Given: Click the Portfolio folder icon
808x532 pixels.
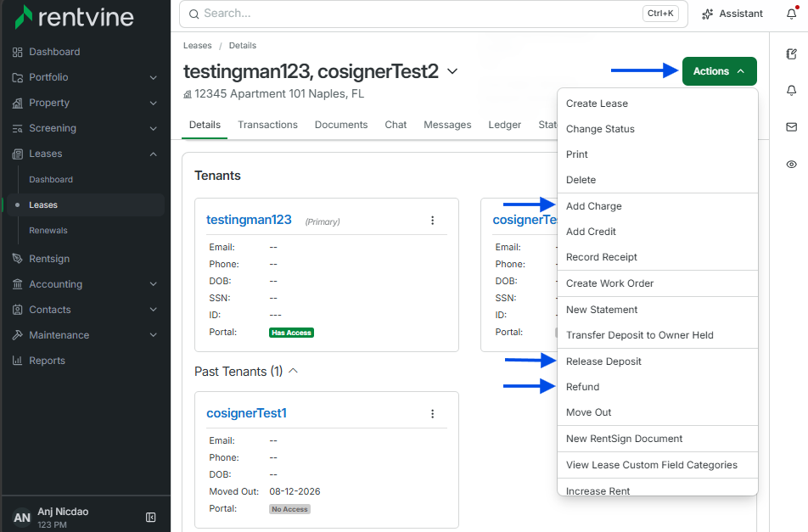Looking at the screenshot, I should [x=18, y=77].
